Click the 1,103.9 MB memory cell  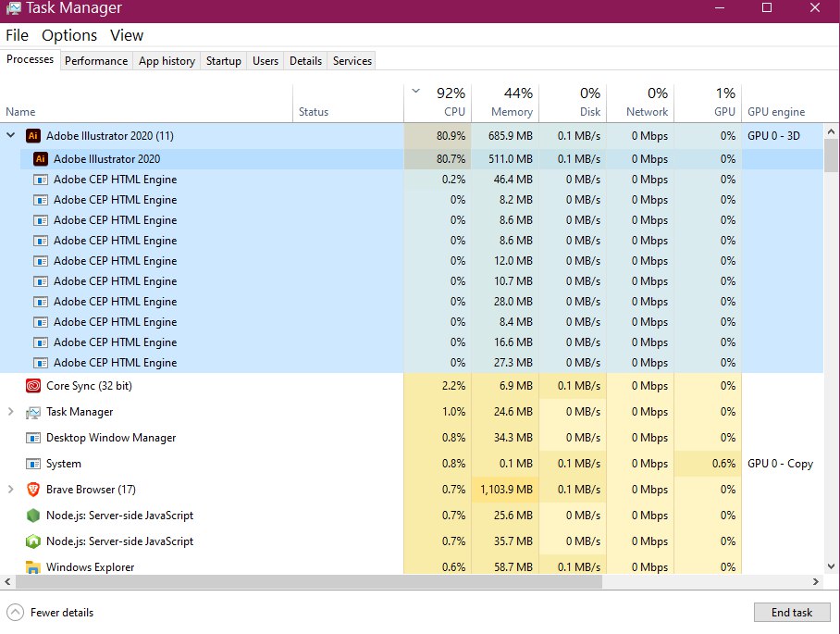[505, 490]
